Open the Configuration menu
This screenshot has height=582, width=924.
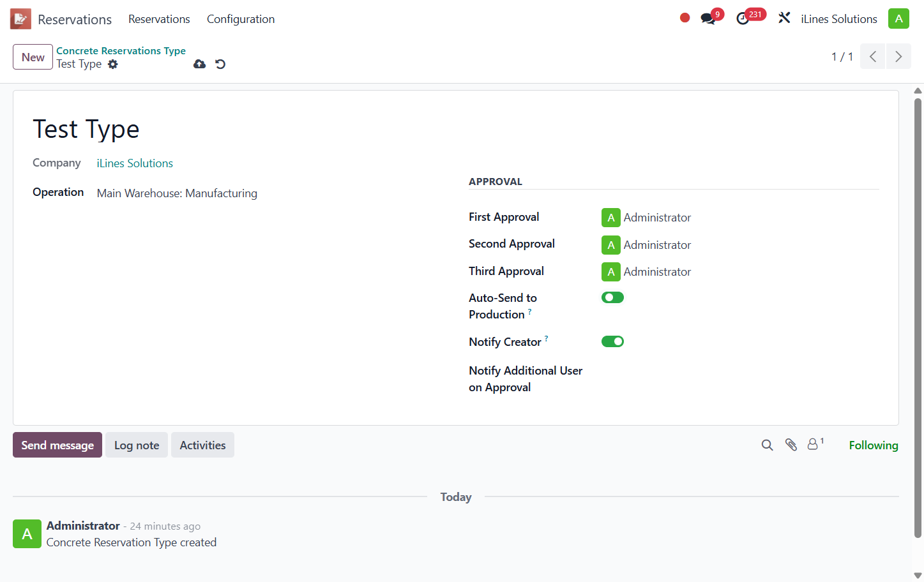tap(241, 19)
